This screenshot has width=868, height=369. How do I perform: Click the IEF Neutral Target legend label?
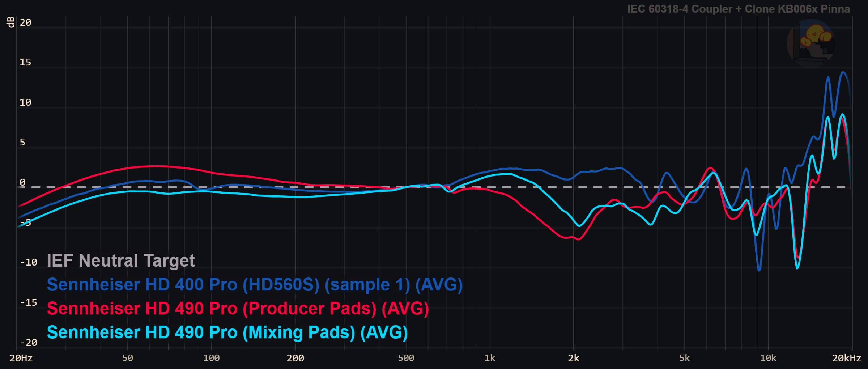[121, 261]
